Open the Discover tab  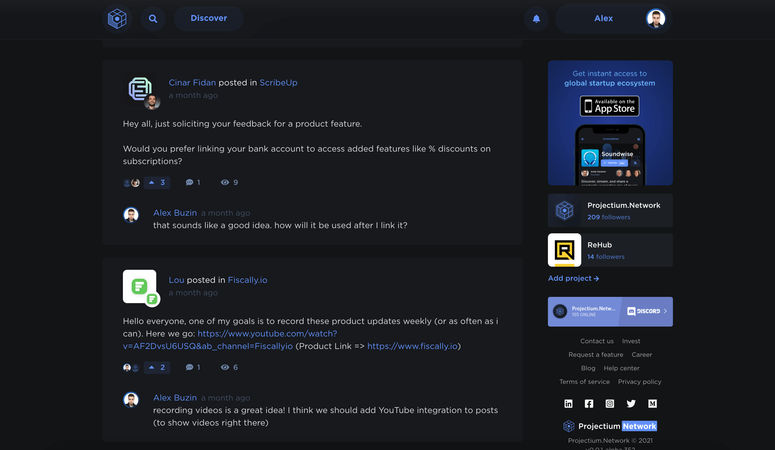pos(209,18)
